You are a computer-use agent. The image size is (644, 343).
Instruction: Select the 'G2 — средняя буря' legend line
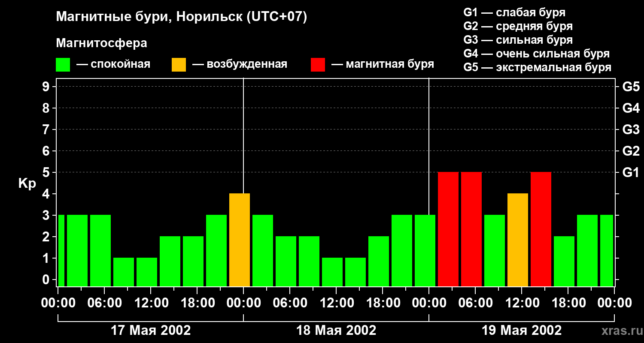[x=518, y=26]
